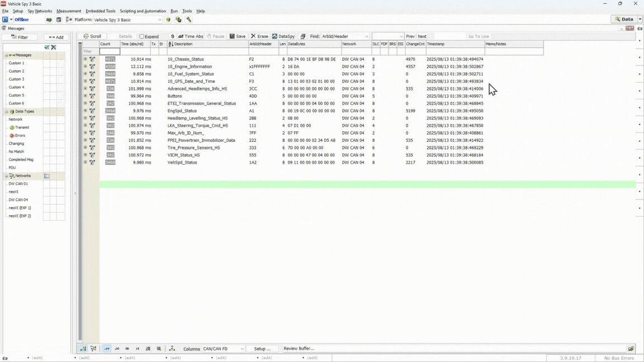The image size is (644, 362).
Task: Click the Save buffer icon
Action: [x=238, y=36]
